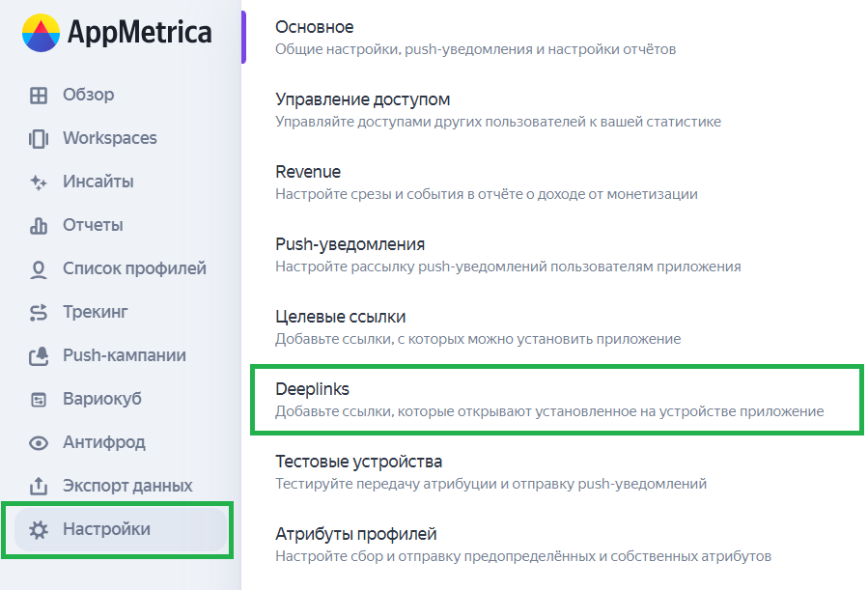The image size is (868, 590).
Task: Click the Настройки gear icon
Action: click(39, 529)
